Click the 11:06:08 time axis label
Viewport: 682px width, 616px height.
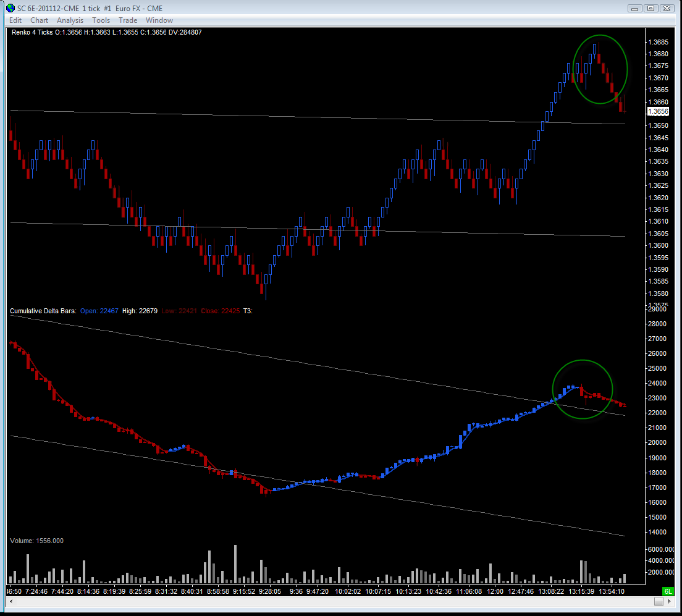(469, 591)
